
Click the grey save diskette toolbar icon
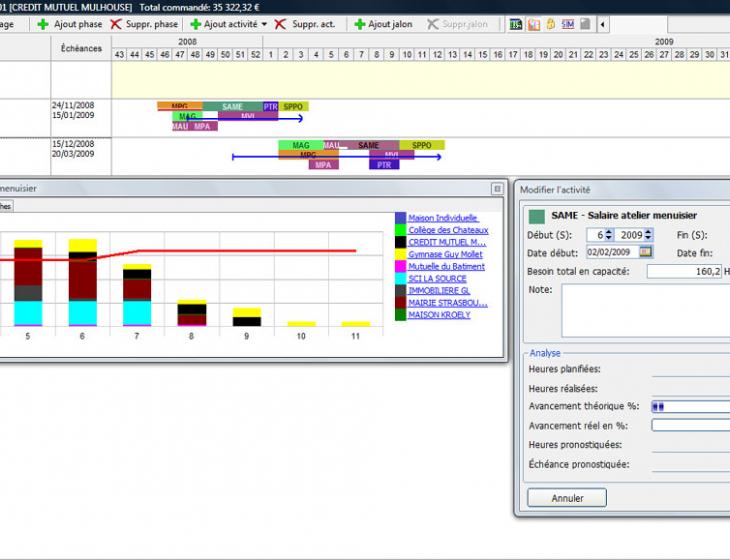[x=585, y=24]
